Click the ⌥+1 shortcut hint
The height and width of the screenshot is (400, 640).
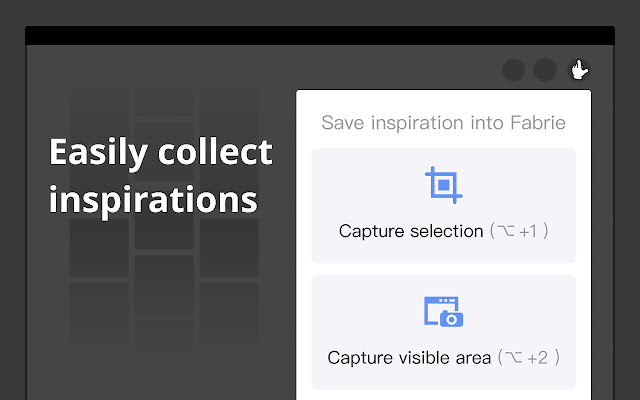coord(518,231)
